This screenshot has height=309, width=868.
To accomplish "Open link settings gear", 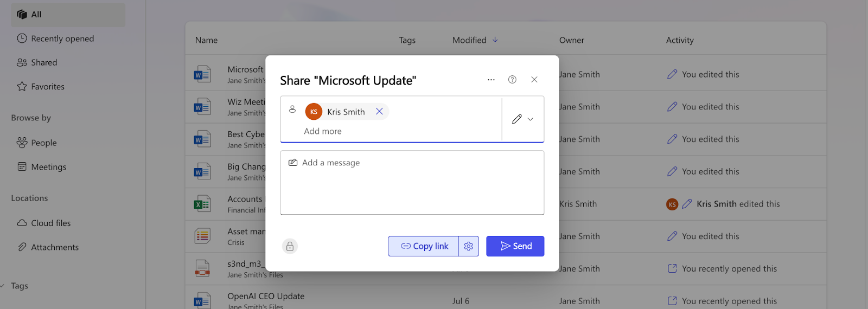I will [x=469, y=246].
